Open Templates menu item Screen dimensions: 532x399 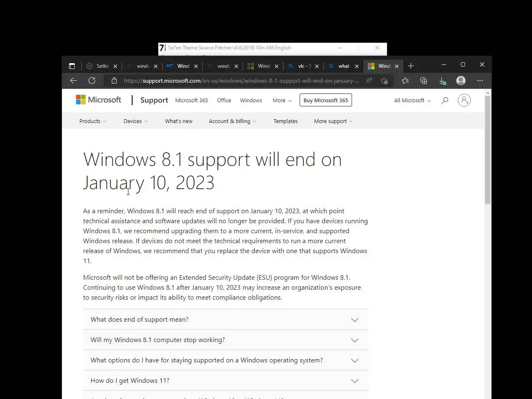(x=286, y=121)
